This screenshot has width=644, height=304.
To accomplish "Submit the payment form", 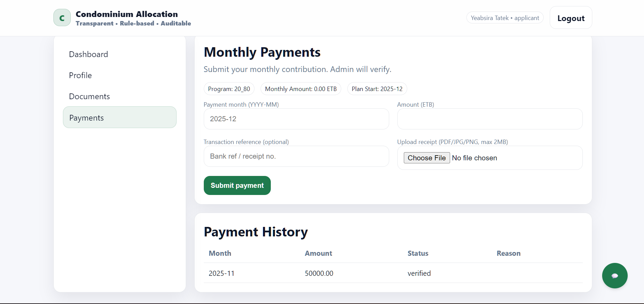I will (237, 185).
